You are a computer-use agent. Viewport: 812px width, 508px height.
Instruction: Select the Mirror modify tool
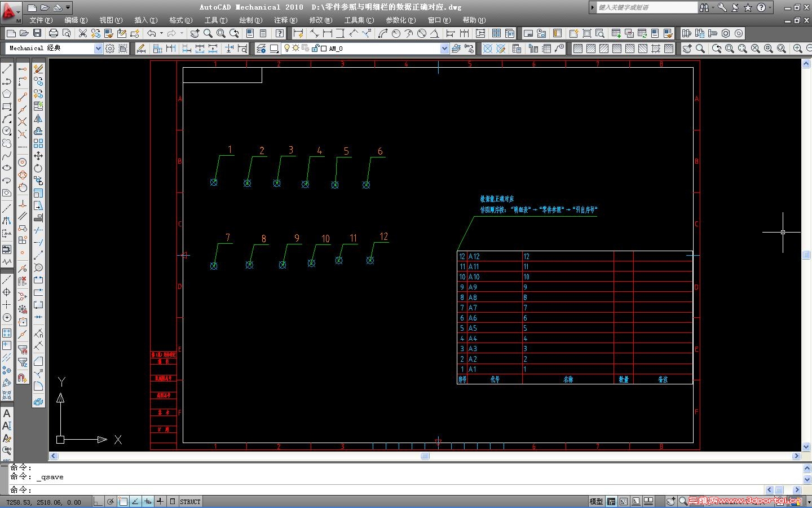[38, 119]
